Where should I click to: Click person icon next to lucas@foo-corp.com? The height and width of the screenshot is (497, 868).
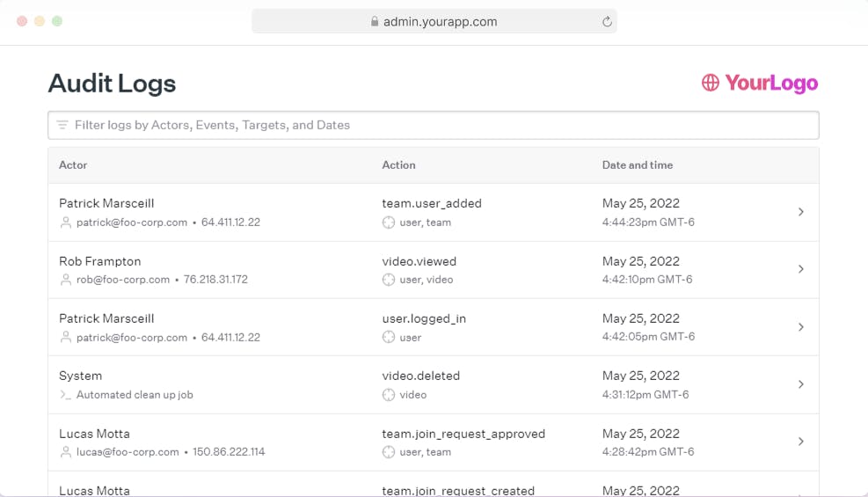pyautogui.click(x=65, y=452)
